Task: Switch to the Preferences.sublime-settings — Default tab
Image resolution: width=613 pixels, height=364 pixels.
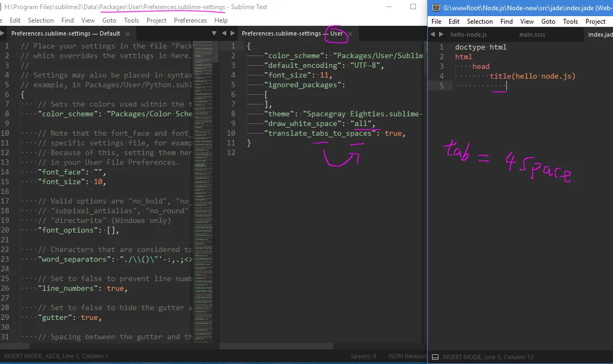Action: click(x=66, y=33)
